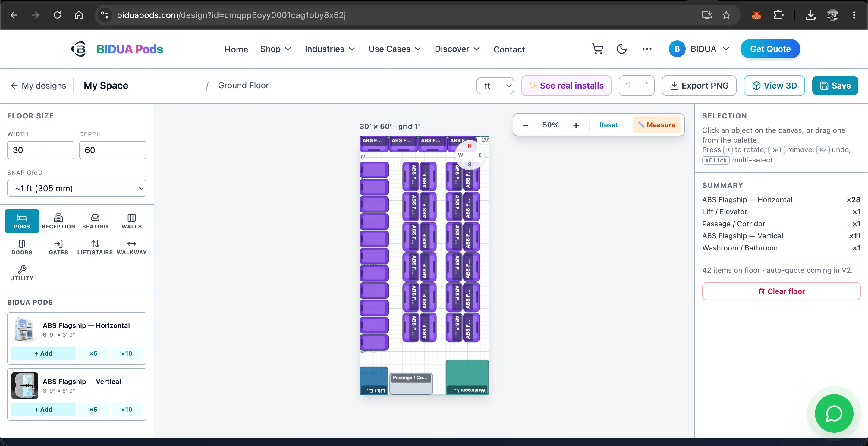Select the Pods category icon
868x446 pixels.
tap(22, 221)
